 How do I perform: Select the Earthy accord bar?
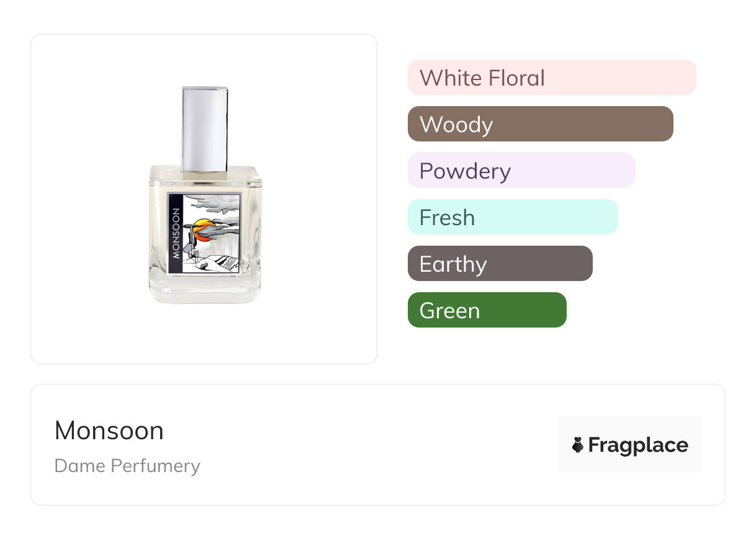click(500, 264)
